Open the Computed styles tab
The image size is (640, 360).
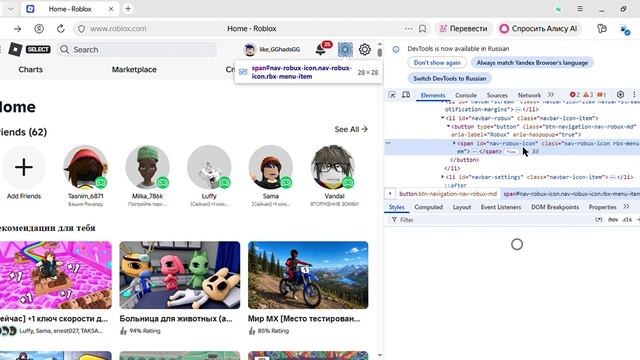(428, 207)
